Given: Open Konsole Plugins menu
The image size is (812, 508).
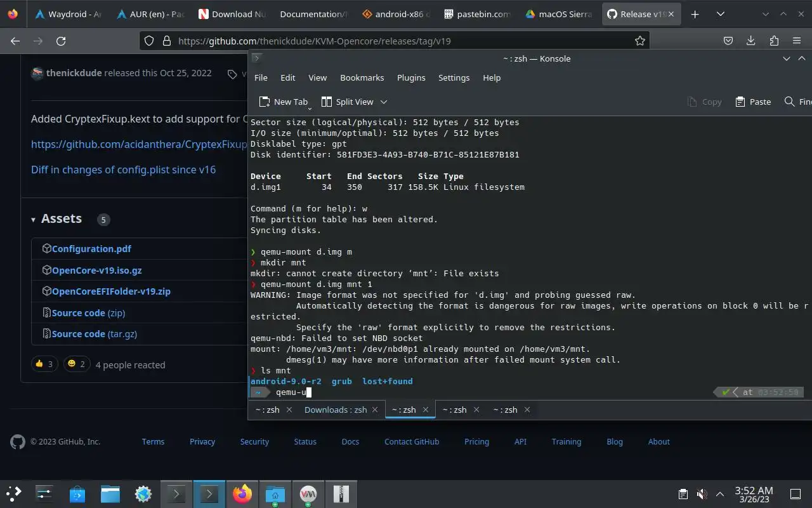Looking at the screenshot, I should 411,77.
